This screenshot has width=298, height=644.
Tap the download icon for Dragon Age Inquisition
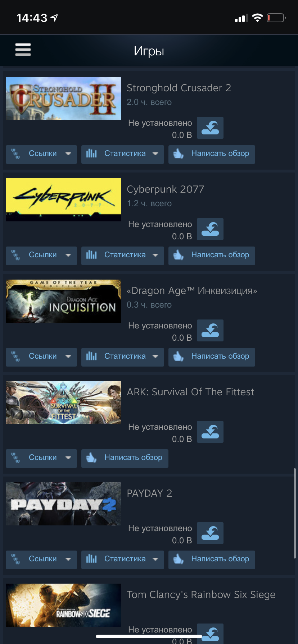[210, 330]
